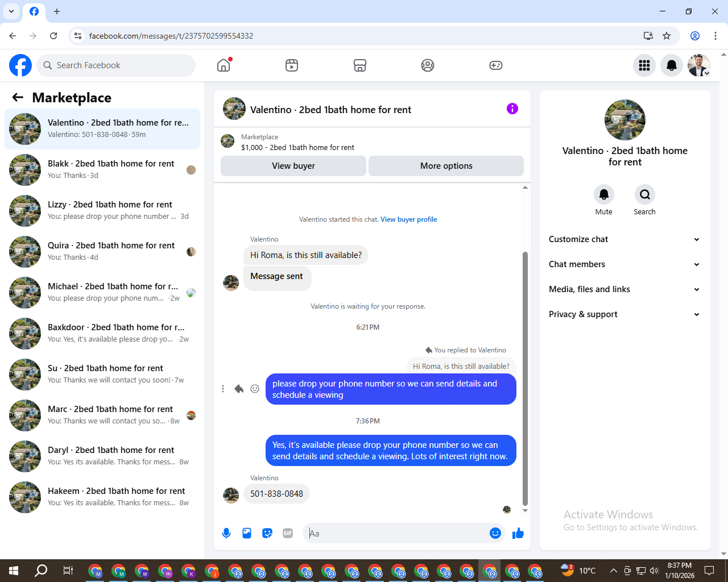Open Lizzy 2bed 1bath conversation
728x582 pixels.
point(102,211)
